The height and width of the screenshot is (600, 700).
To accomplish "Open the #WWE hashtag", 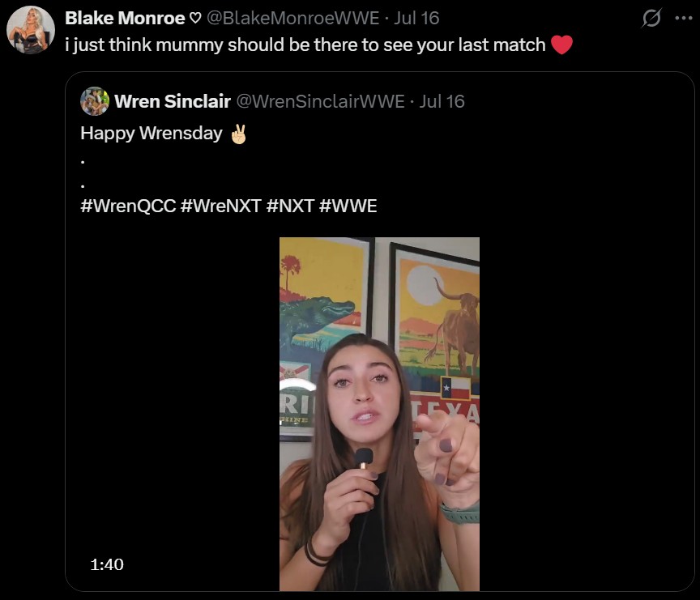I will 348,206.
